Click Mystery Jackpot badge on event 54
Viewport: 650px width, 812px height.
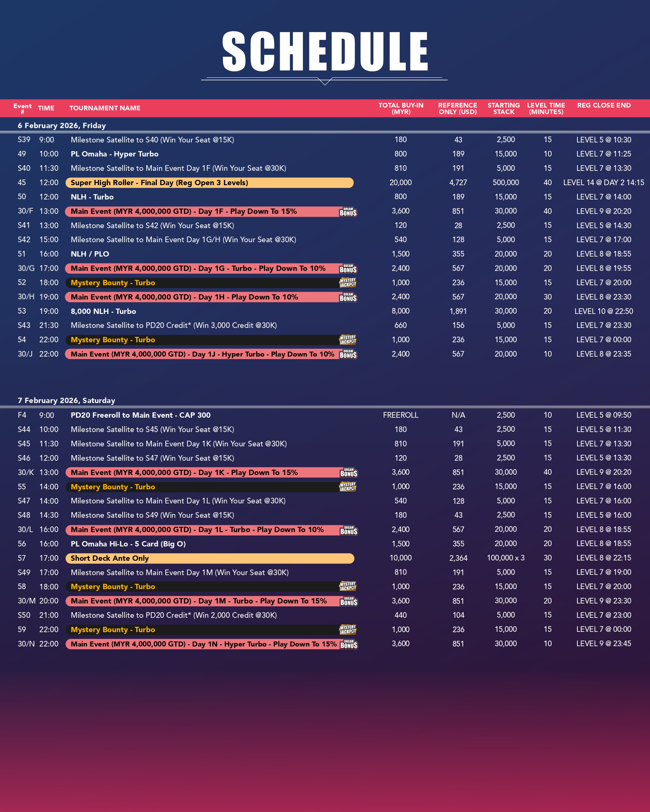pos(348,340)
